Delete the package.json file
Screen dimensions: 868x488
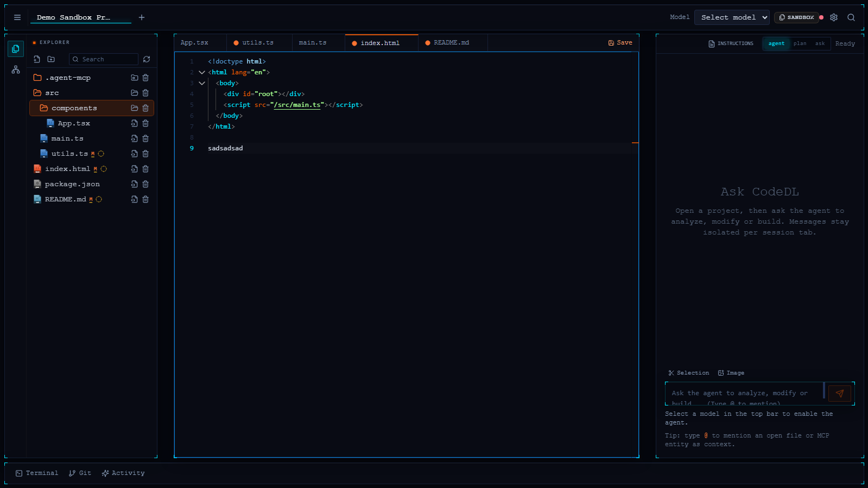click(145, 184)
